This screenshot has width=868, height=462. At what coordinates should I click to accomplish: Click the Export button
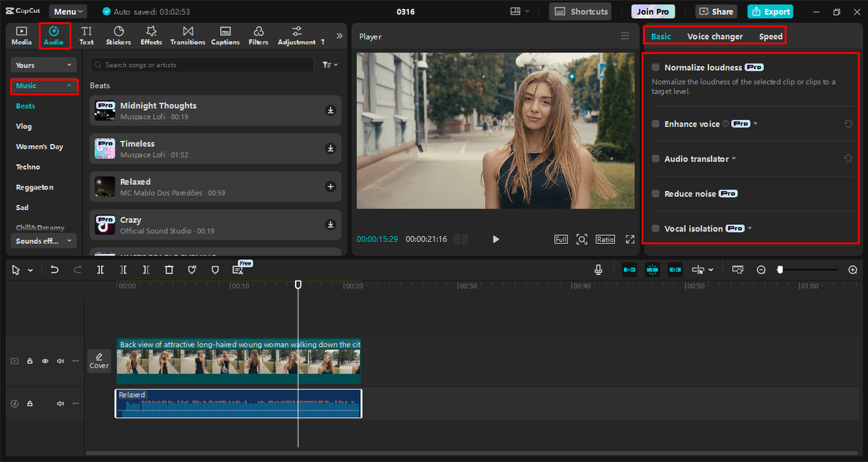[x=770, y=12]
